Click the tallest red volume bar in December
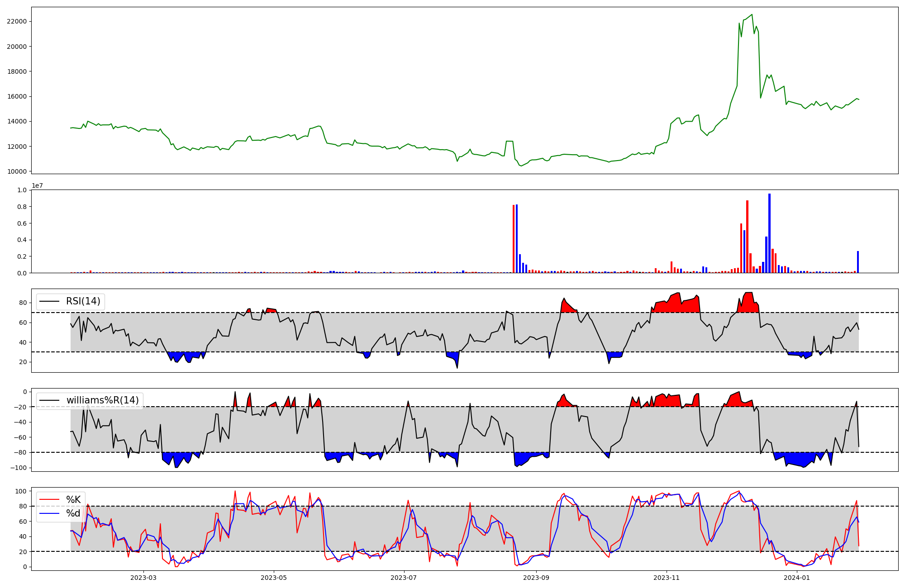Screen dimensions: 905x588 (747, 237)
